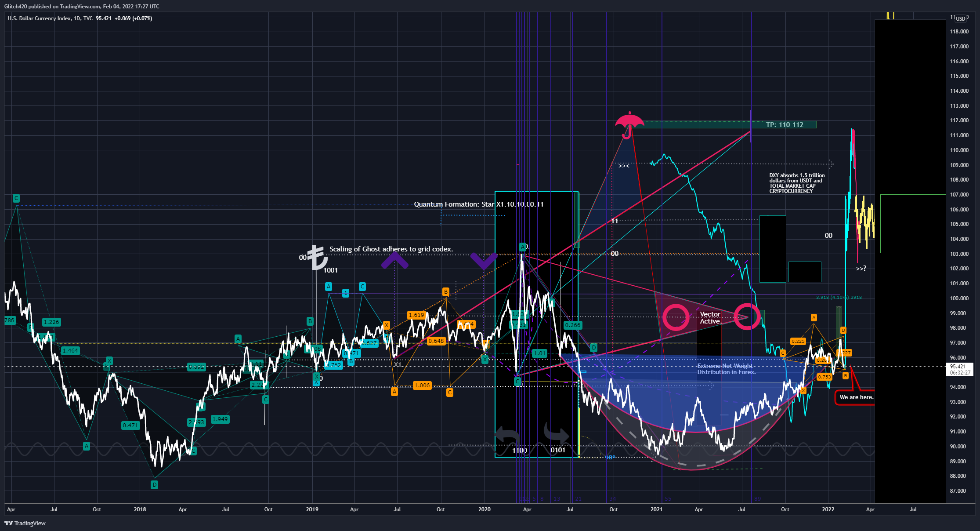The height and width of the screenshot is (531, 980).
Task: Select the 1.619 orange ratio label
Action: click(x=416, y=315)
